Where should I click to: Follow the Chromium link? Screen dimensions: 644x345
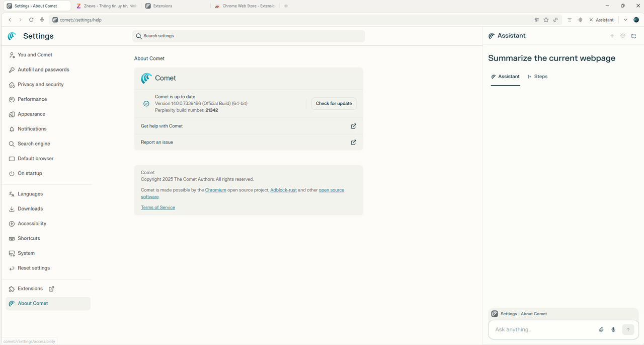pos(215,190)
